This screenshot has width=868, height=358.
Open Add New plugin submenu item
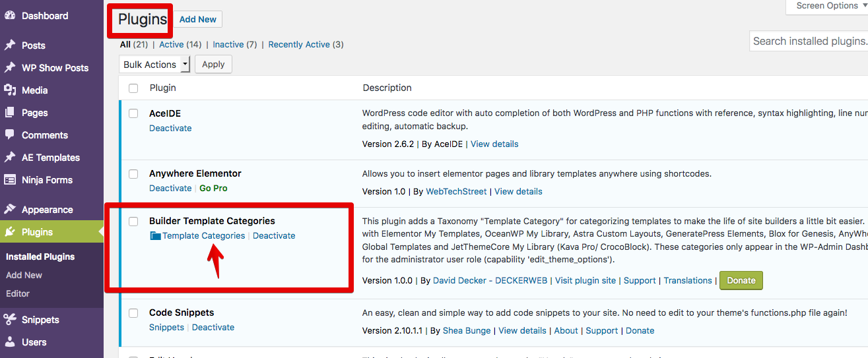point(24,275)
